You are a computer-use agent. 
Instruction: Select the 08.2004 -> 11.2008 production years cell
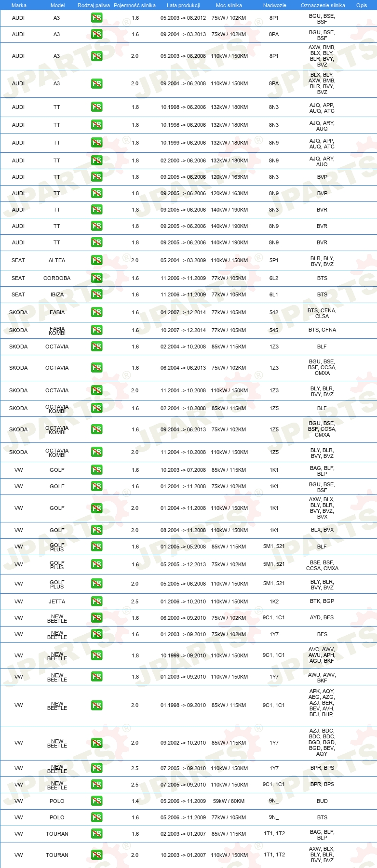pyautogui.click(x=183, y=530)
